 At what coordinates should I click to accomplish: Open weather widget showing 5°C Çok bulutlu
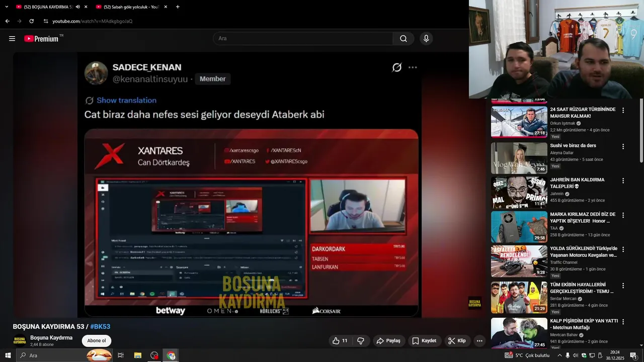tap(528, 355)
